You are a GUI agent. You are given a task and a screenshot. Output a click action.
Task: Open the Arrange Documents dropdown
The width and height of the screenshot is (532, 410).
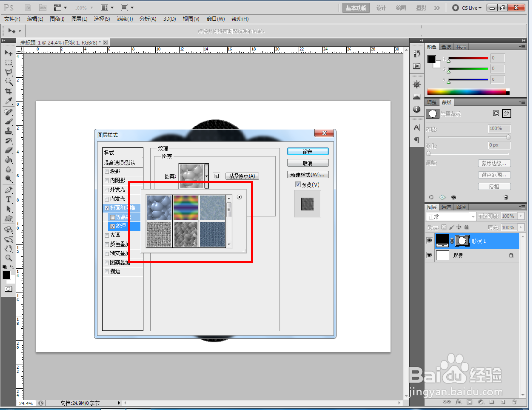[107, 7]
